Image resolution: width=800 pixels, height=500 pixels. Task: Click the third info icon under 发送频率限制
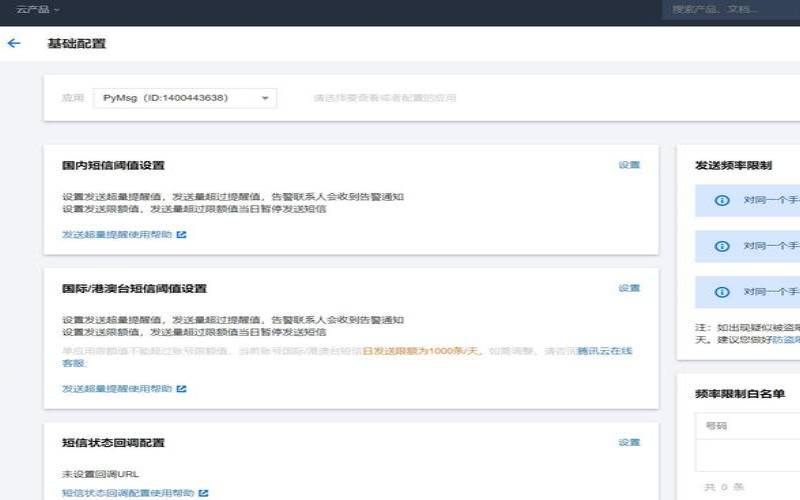click(x=722, y=292)
